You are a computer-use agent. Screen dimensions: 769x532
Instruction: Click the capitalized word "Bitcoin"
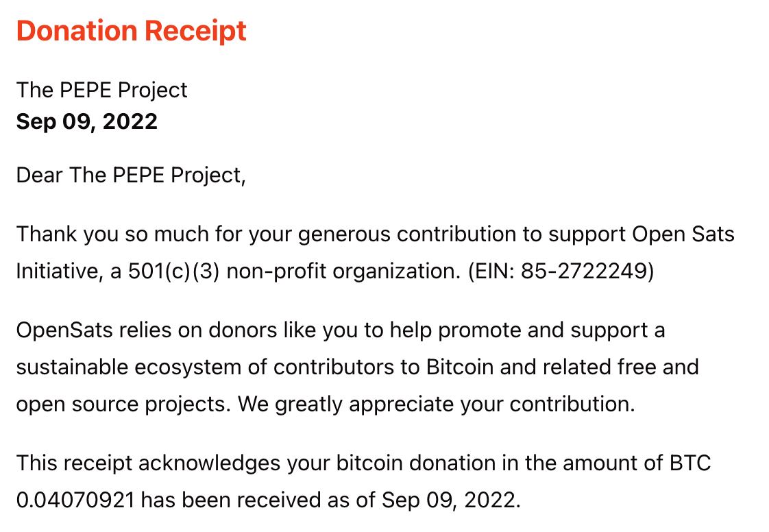click(460, 367)
